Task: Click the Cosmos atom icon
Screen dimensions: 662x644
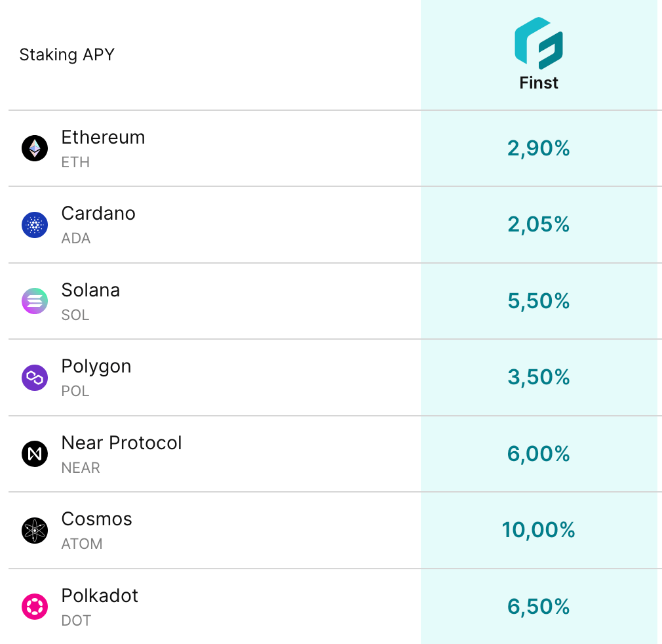Action: (35, 531)
